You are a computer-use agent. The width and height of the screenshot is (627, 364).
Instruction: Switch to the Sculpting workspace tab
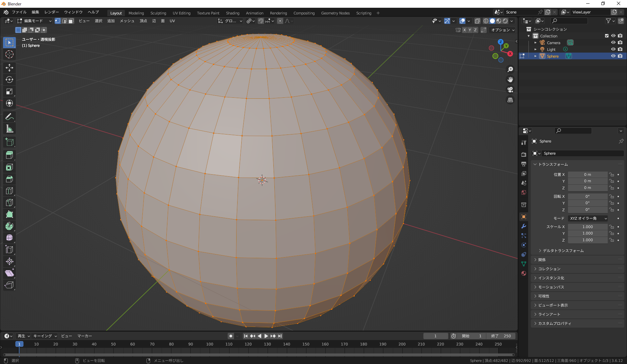158,13
